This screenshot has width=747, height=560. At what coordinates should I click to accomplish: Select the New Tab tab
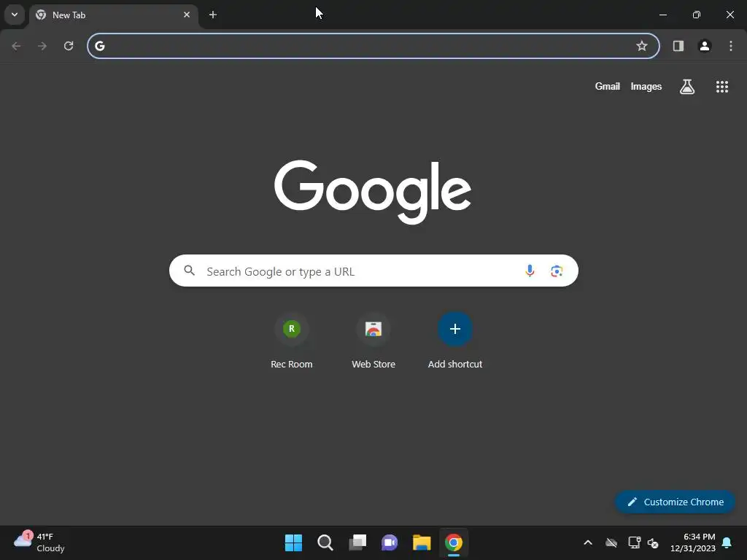coord(113,15)
